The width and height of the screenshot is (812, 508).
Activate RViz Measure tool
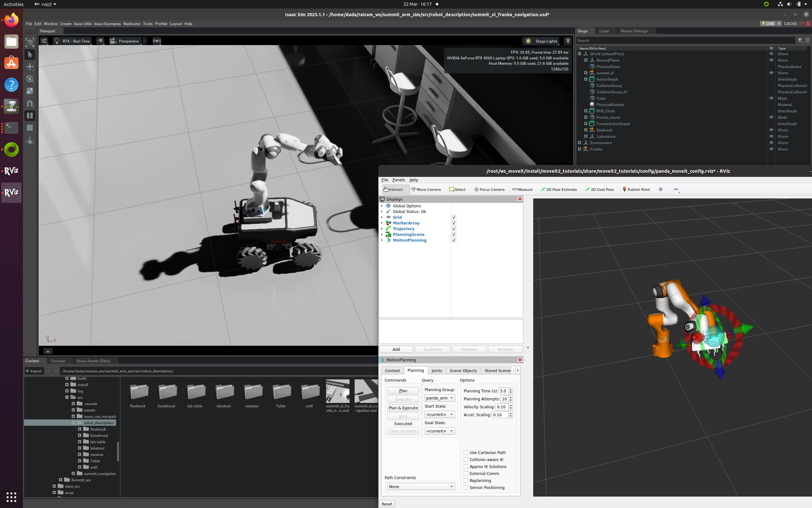pyautogui.click(x=522, y=190)
